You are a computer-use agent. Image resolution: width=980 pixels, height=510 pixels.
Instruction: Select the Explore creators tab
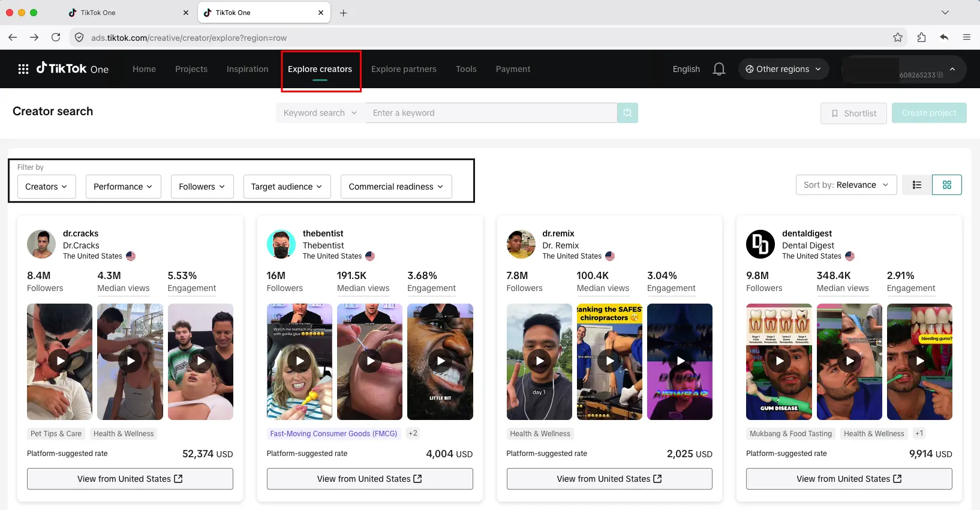320,69
